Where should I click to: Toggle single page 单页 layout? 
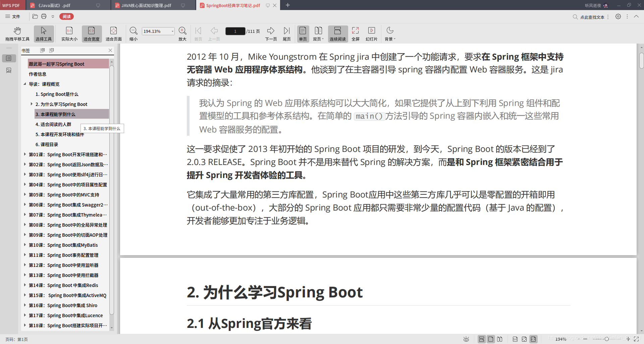pos(303,34)
